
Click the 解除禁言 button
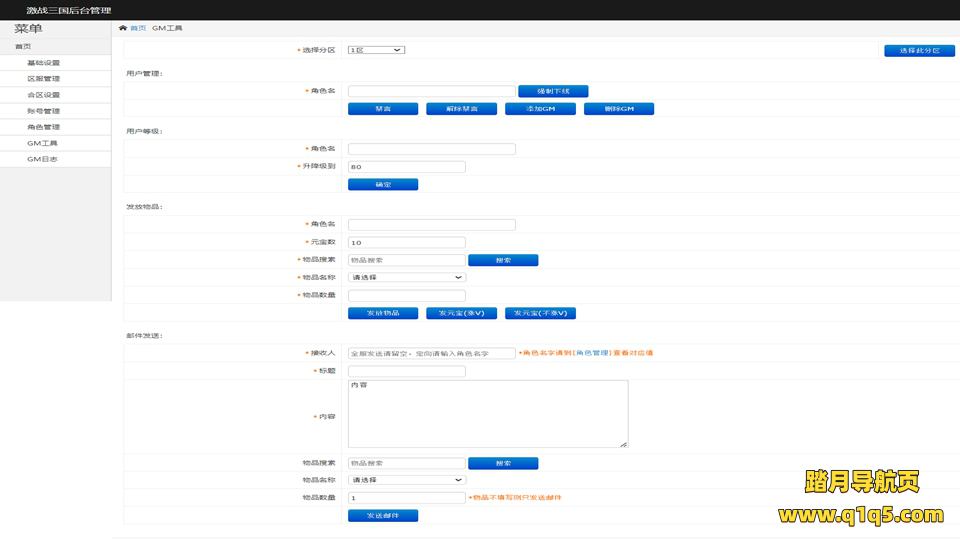pos(461,109)
